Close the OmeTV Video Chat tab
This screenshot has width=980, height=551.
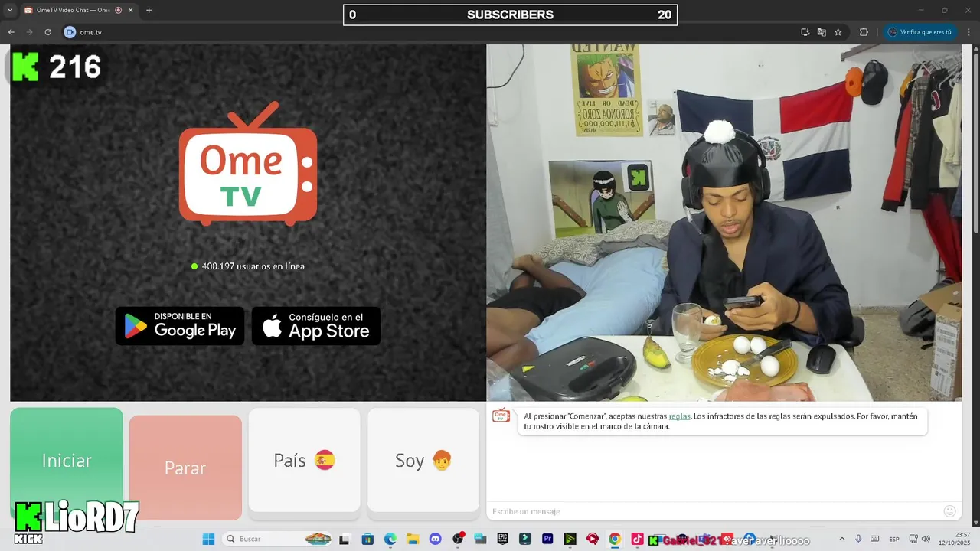pos(131,10)
